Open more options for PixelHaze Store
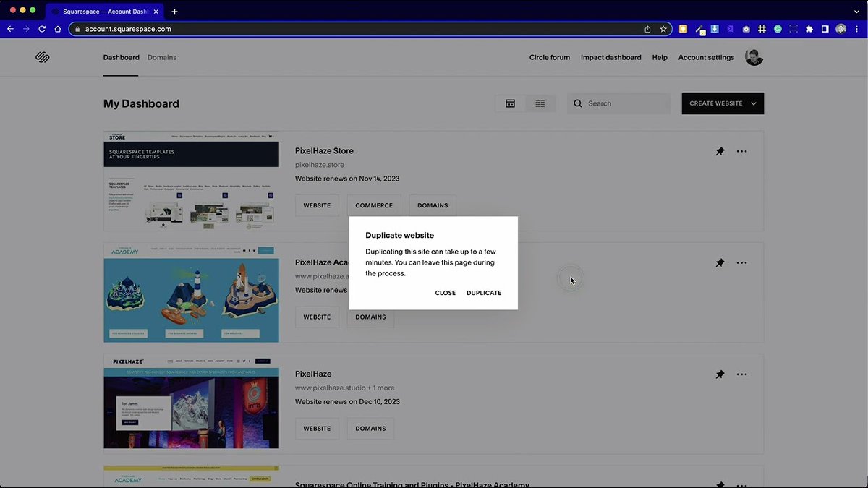 point(742,151)
